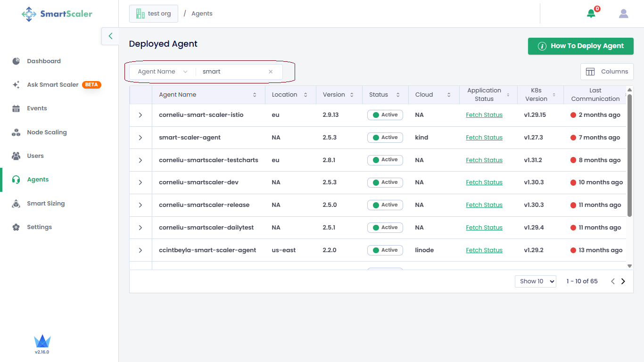This screenshot has width=644, height=362.
Task: Click the Agents headset icon
Action: pyautogui.click(x=16, y=180)
